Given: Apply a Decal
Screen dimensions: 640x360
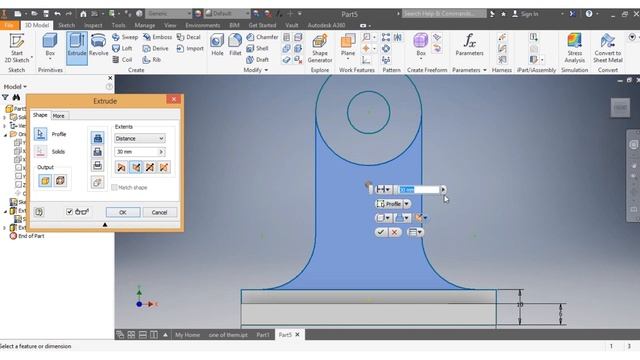Looking at the screenshot, I should tap(189, 37).
